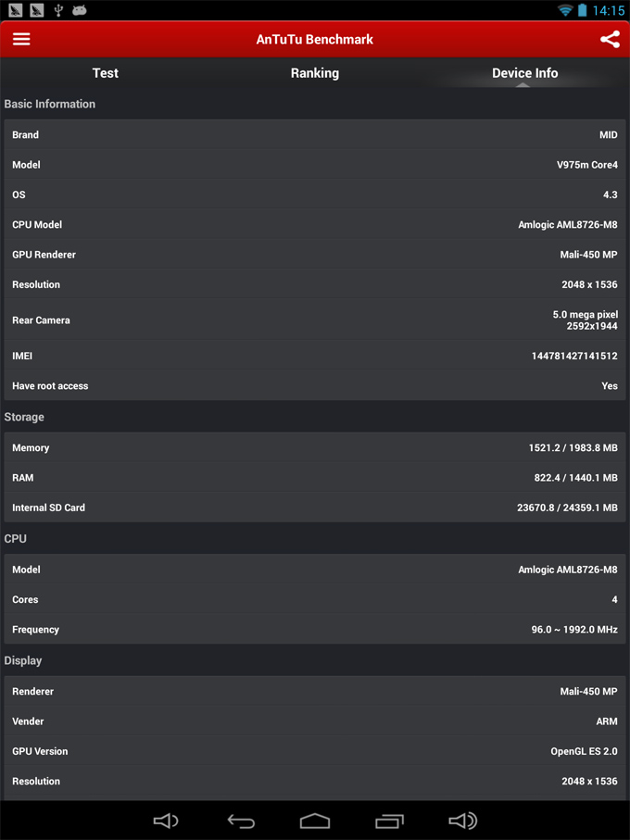Select the Frequency row under CPU
The height and width of the screenshot is (840, 630).
tap(315, 630)
